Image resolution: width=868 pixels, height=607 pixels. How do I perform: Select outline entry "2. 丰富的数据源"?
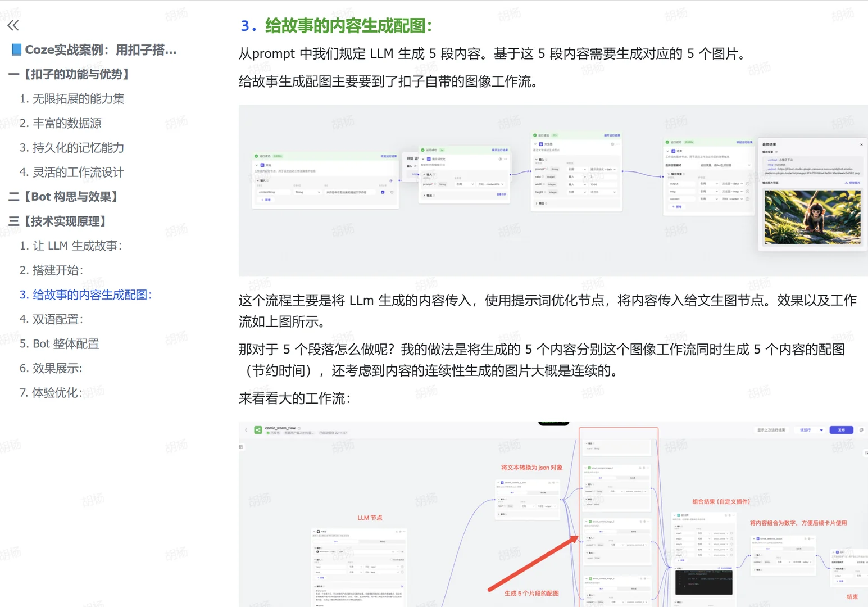tap(61, 123)
